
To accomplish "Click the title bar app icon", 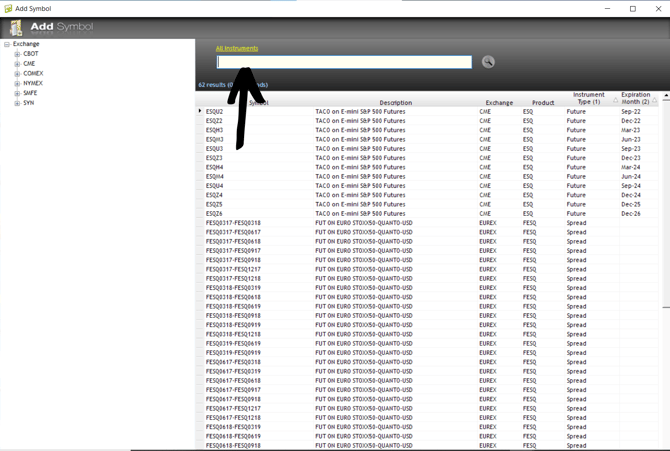I will coord(7,8).
